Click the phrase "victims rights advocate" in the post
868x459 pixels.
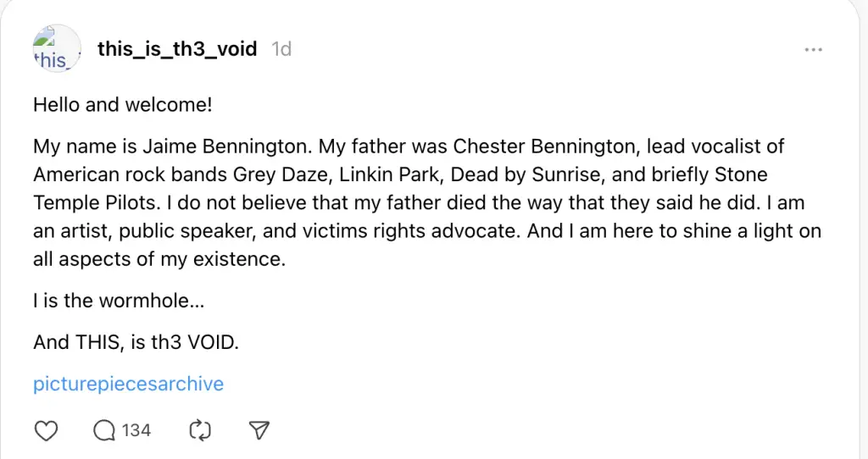[392, 231]
